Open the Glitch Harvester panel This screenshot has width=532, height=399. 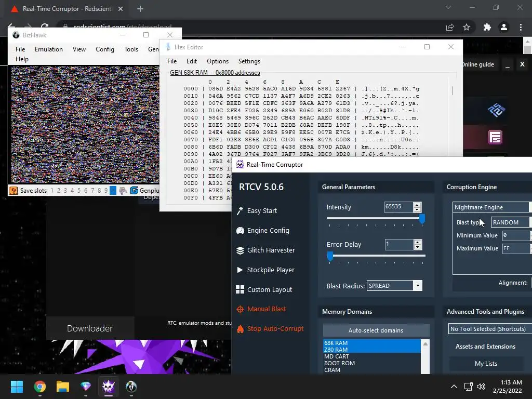tap(265, 250)
